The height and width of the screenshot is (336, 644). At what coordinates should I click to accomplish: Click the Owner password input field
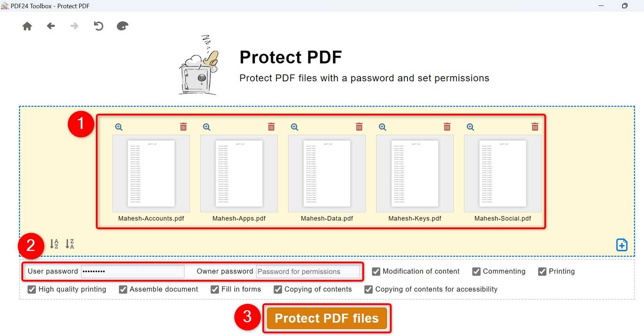pyautogui.click(x=308, y=271)
